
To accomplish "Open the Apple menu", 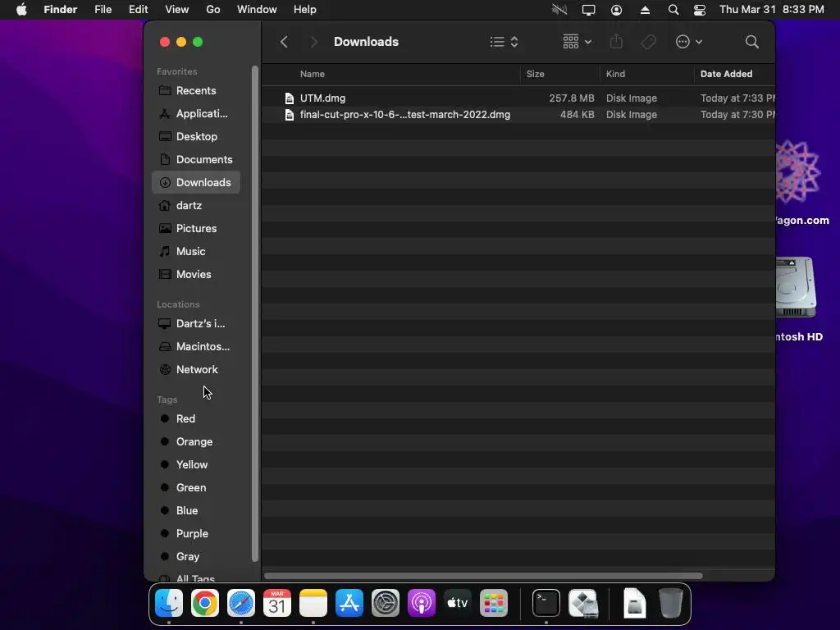I will pyautogui.click(x=21, y=10).
